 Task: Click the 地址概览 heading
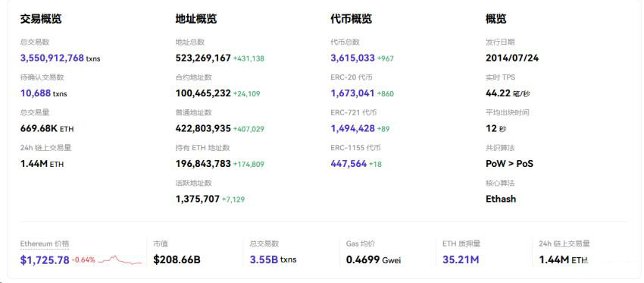tap(196, 19)
